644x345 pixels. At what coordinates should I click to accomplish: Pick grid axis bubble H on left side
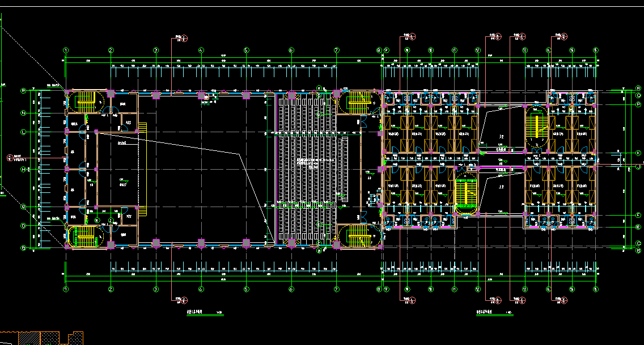24,169
